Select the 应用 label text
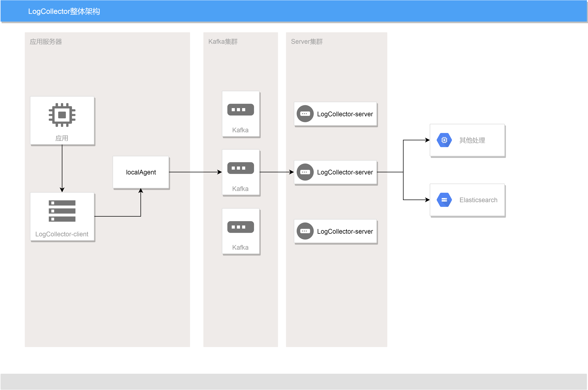588x390 pixels. (x=62, y=138)
